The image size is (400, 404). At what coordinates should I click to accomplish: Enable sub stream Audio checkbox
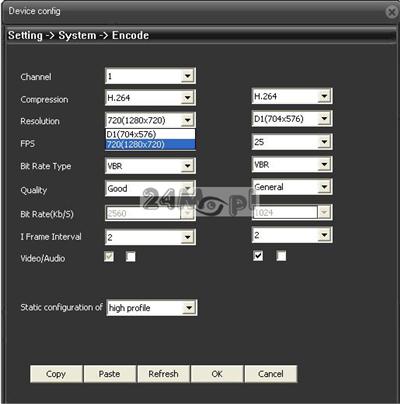(x=281, y=256)
